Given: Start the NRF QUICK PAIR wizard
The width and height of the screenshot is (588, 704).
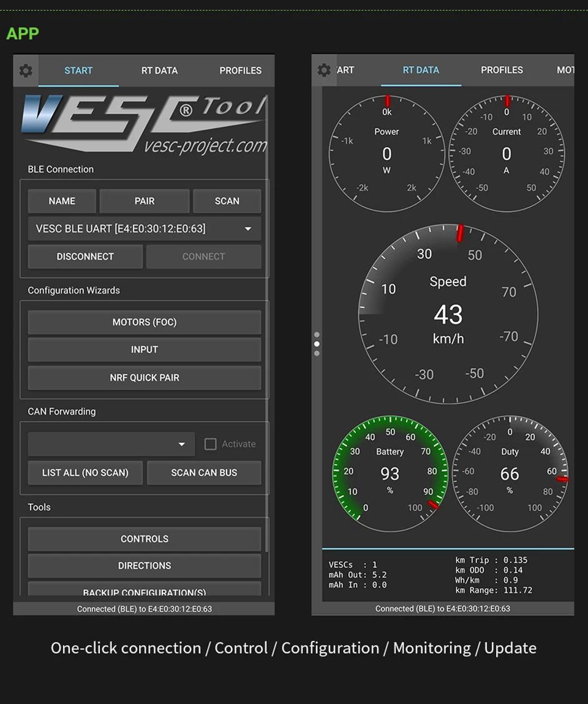Looking at the screenshot, I should coord(145,378).
